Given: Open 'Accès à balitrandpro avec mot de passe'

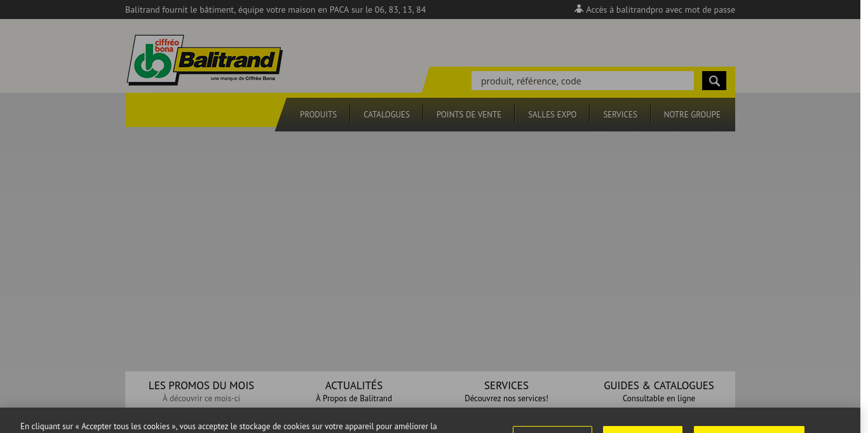Looking at the screenshot, I should [x=660, y=10].
